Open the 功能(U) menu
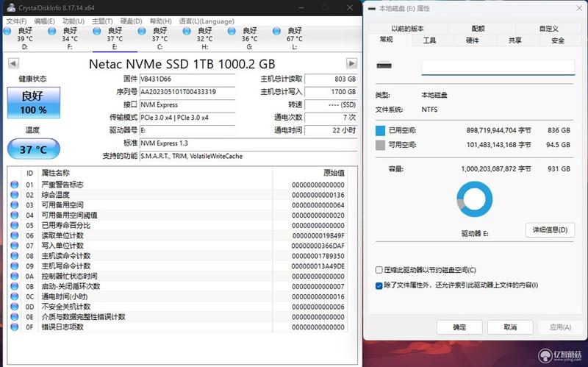The height and width of the screenshot is (367, 588). 73,21
